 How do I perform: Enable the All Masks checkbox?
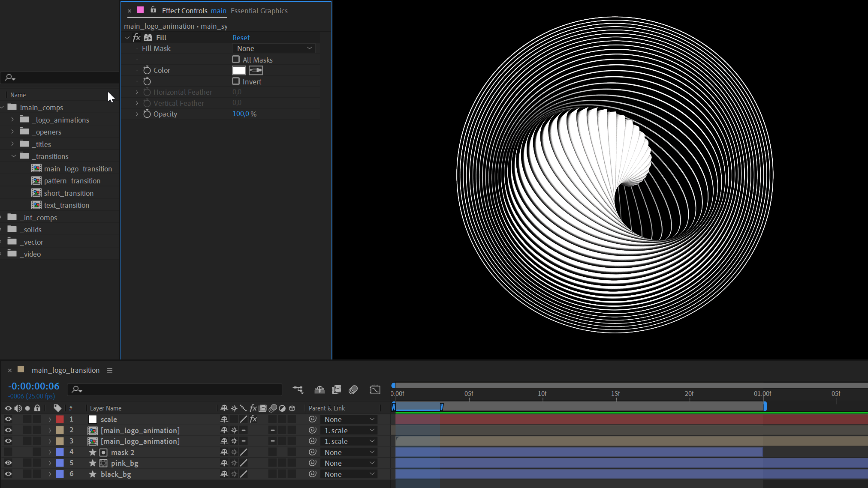236,60
